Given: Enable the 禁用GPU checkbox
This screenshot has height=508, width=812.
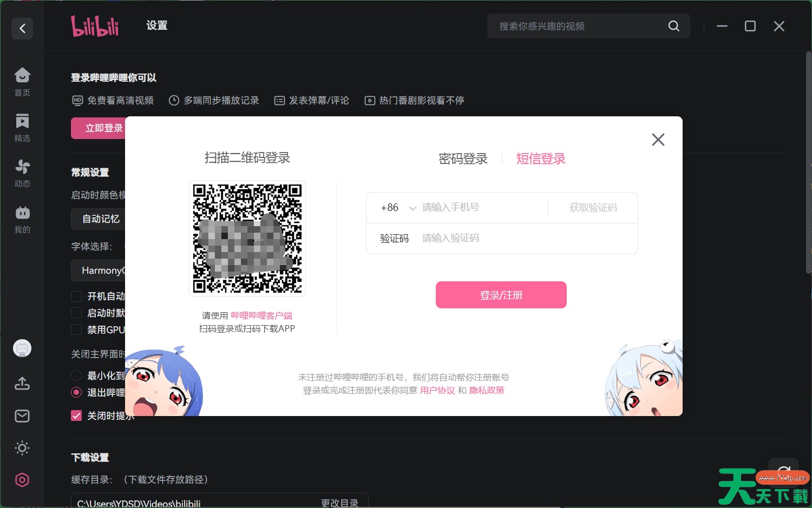Looking at the screenshot, I should tap(76, 329).
